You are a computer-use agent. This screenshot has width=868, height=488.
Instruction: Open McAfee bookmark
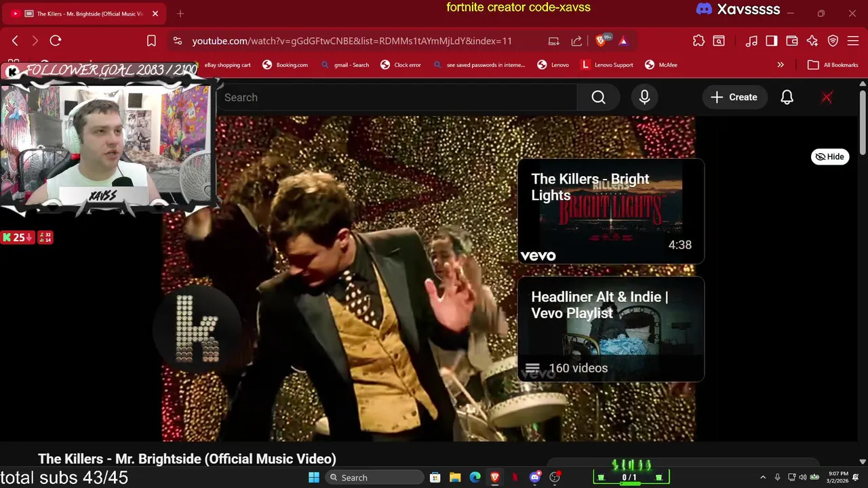[661, 65]
